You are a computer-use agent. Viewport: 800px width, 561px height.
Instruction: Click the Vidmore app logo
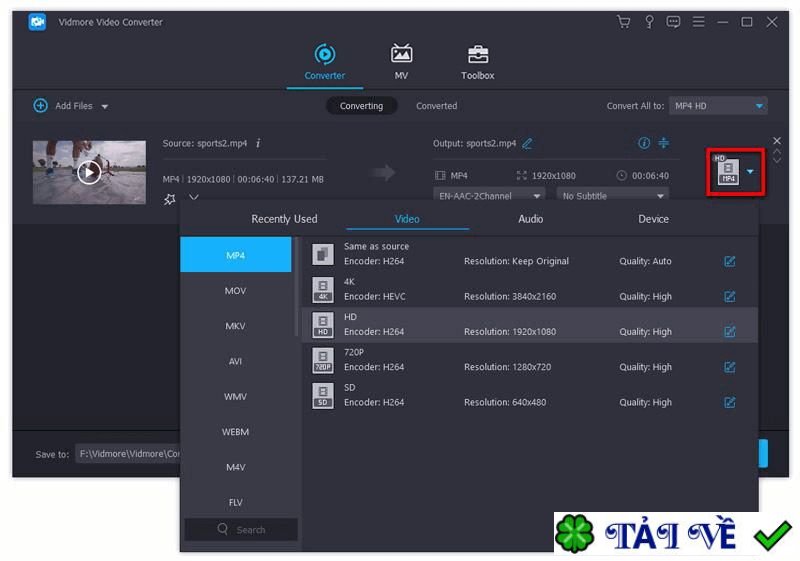coord(38,22)
